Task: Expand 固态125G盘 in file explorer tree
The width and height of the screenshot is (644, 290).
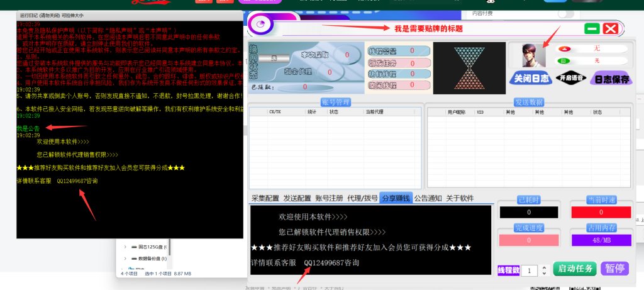Action: pos(125,247)
